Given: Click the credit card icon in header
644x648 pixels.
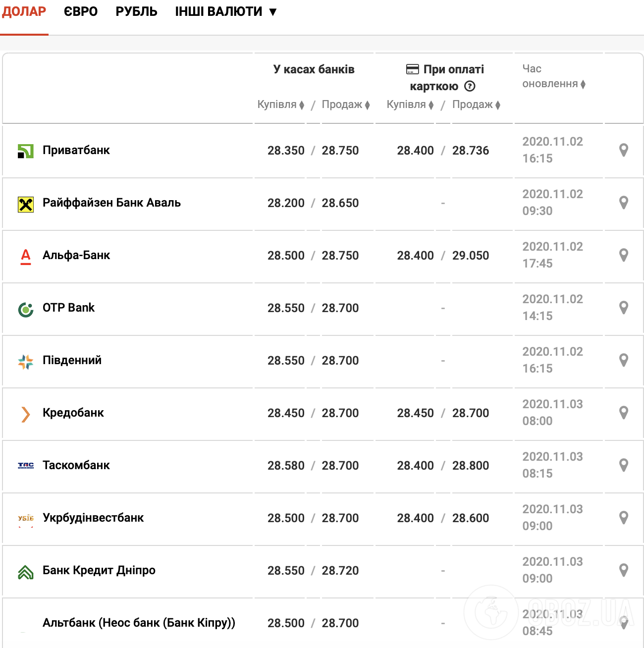Looking at the screenshot, I should 413,69.
